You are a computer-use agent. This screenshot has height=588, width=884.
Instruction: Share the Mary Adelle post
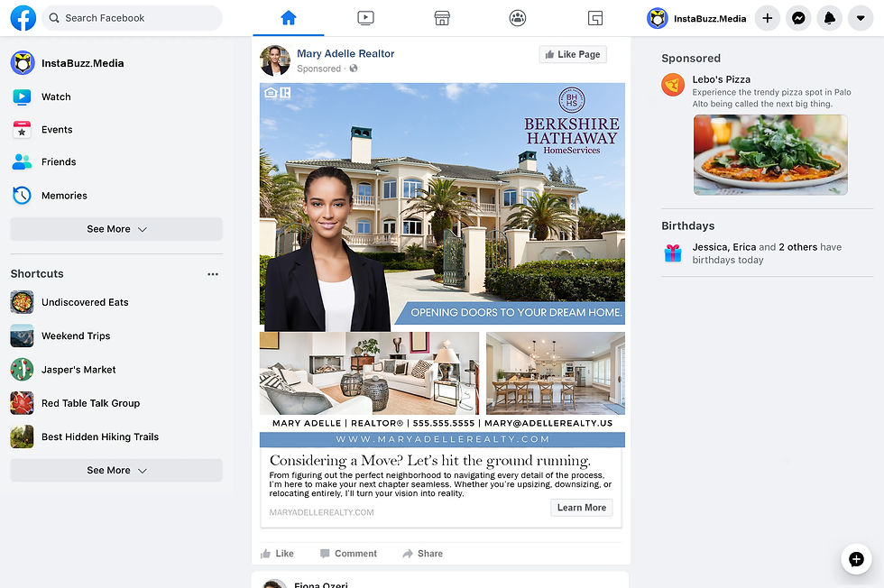423,554
